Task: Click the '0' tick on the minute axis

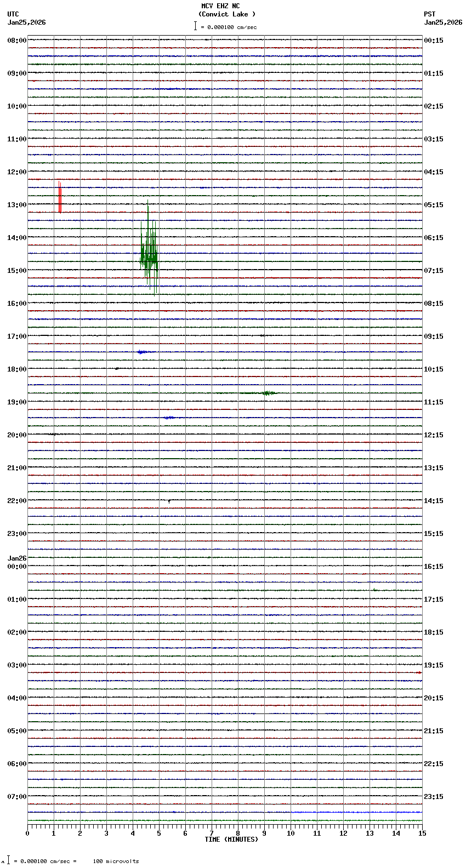Action: point(27,833)
